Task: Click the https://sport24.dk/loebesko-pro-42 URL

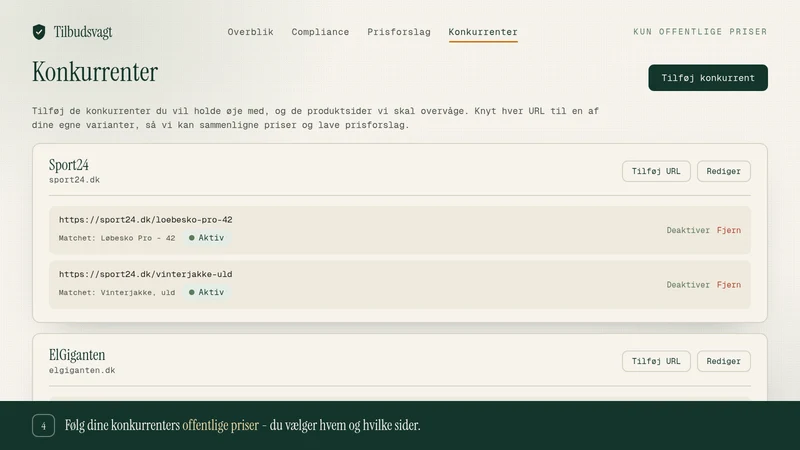Action: coord(145,220)
